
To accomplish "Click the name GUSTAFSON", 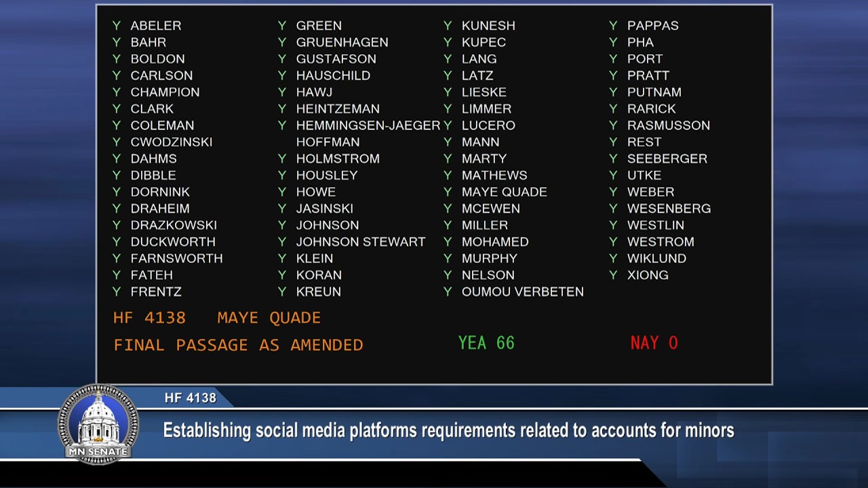I will pyautogui.click(x=336, y=59).
